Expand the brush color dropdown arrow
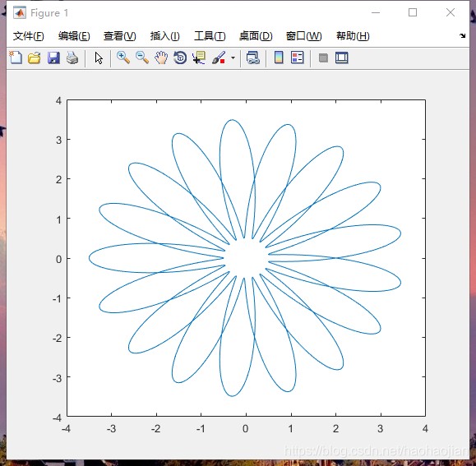 [x=233, y=58]
